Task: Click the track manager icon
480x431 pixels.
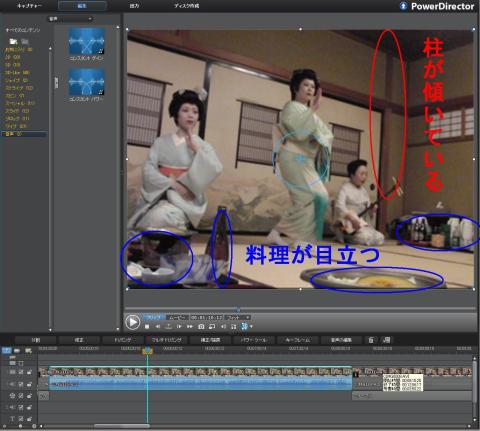Action: 28,350
